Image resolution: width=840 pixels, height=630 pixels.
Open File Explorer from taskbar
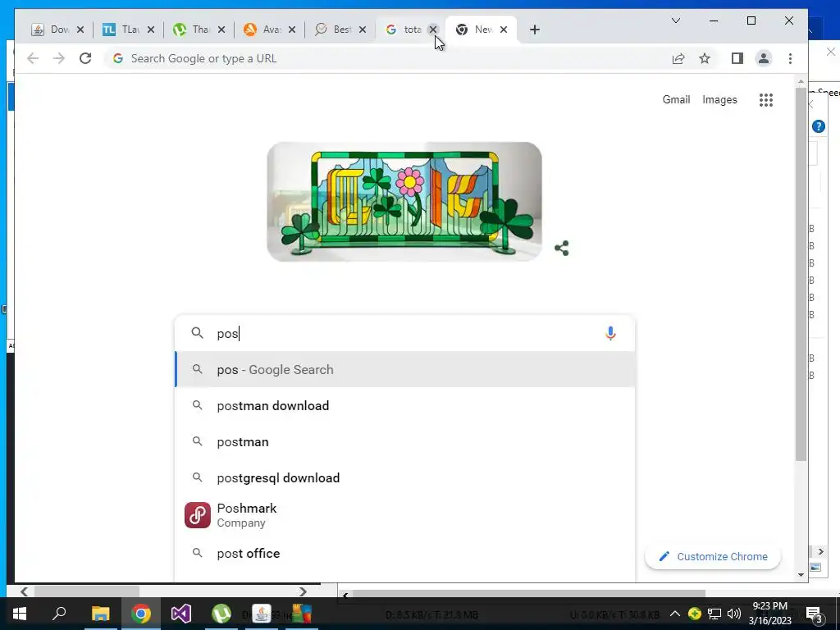(x=100, y=614)
